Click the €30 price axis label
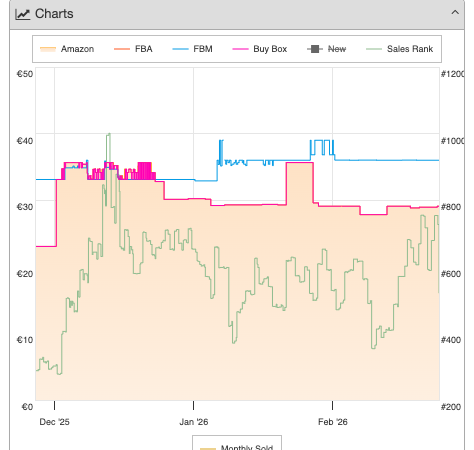Image resolution: width=474 pixels, height=450 pixels. [x=25, y=207]
